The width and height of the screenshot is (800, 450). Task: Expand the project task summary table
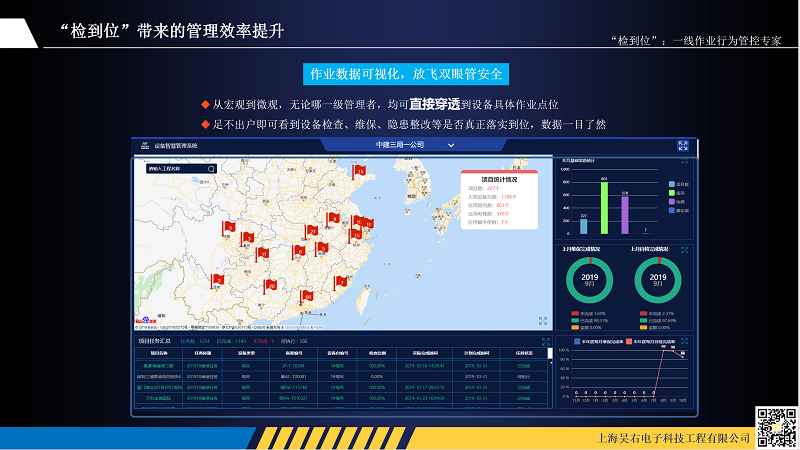pos(546,341)
